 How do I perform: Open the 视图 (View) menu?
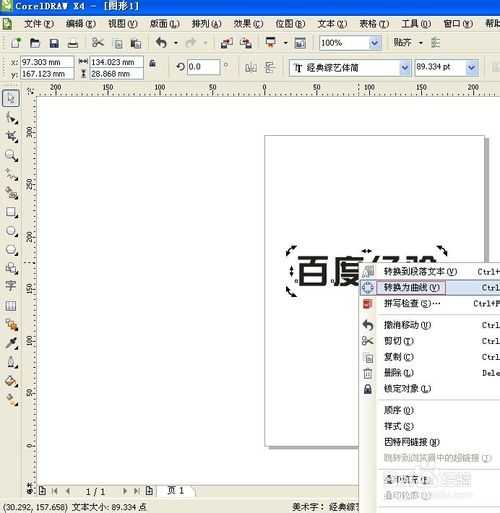123,24
